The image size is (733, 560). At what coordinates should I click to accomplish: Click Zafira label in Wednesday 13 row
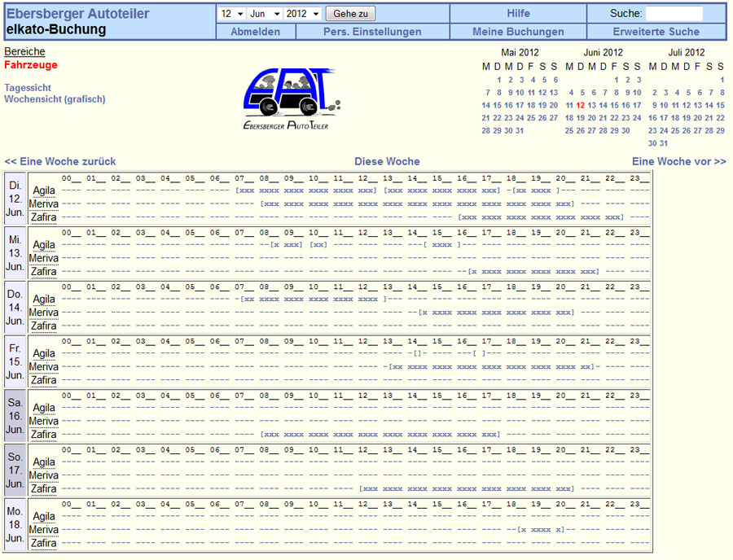(x=44, y=271)
